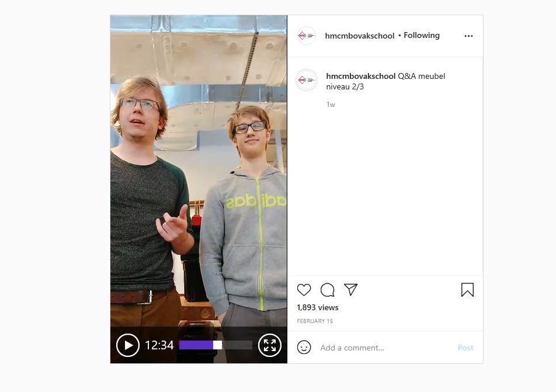
Task: Click the hmcmbovakschool avatar in header
Action: [x=307, y=36]
